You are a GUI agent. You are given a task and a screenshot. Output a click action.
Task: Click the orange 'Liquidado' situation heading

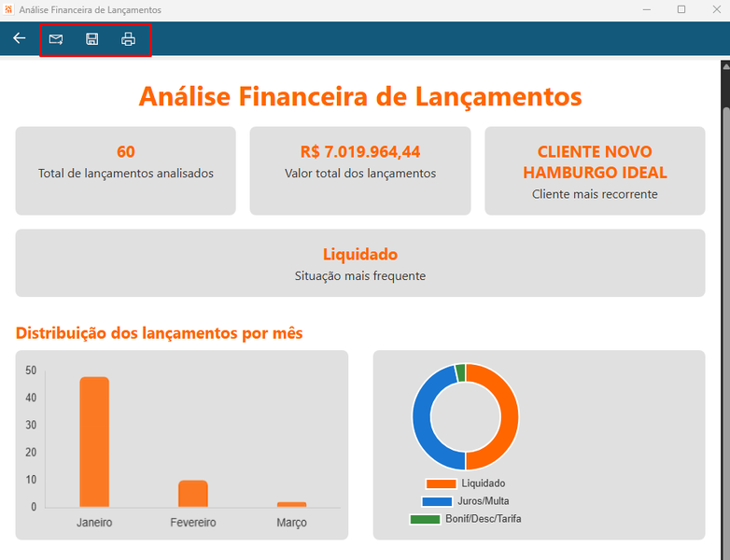pyautogui.click(x=360, y=254)
